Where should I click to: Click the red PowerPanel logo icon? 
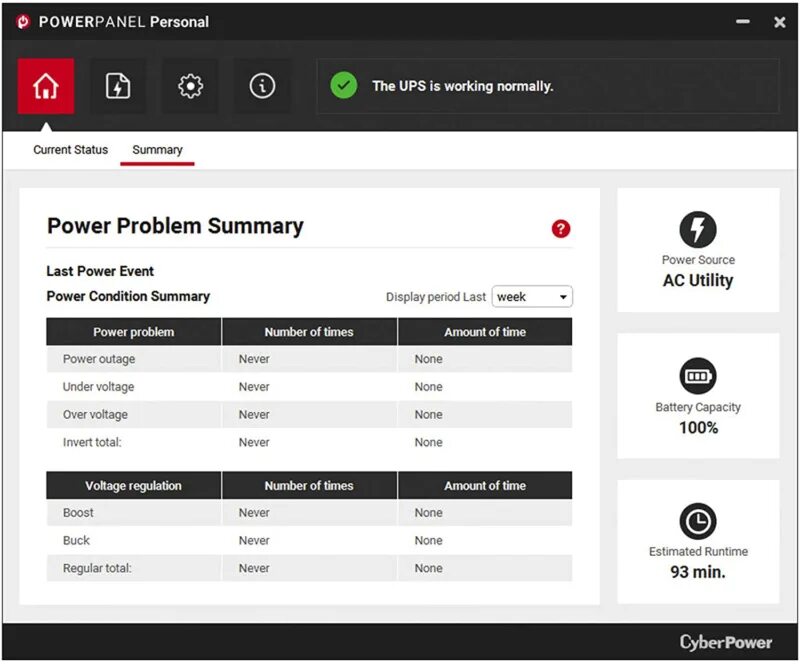(x=20, y=20)
